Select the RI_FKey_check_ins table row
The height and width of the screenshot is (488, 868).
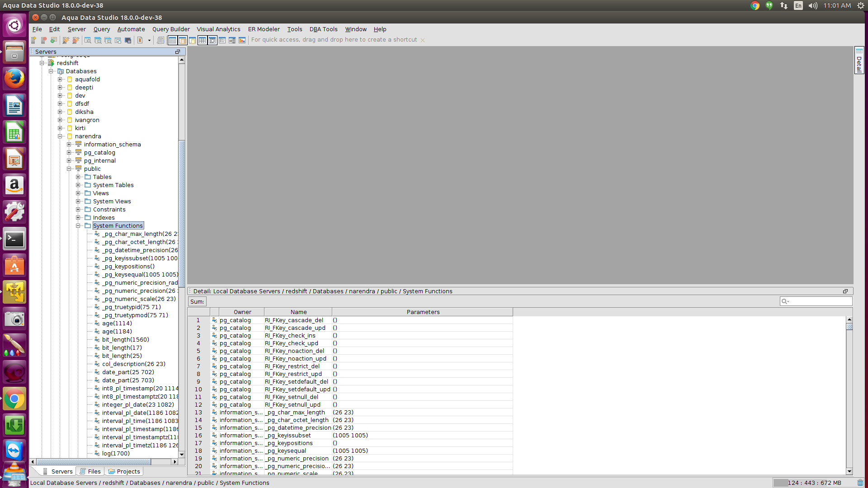[350, 336]
